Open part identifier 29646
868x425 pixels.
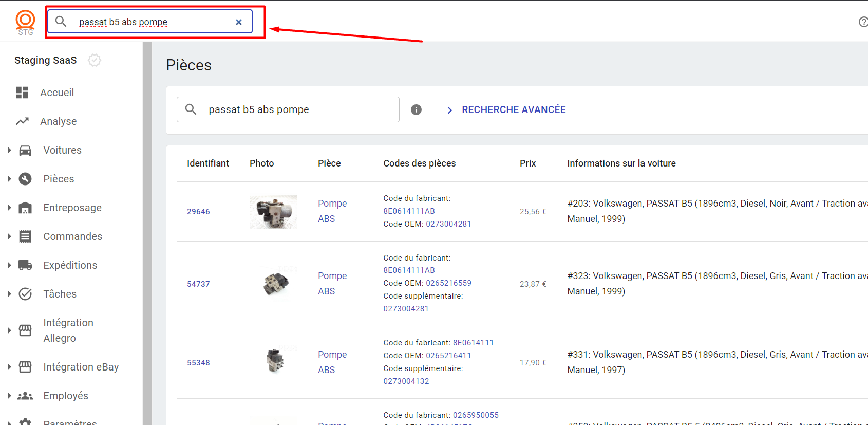(198, 211)
